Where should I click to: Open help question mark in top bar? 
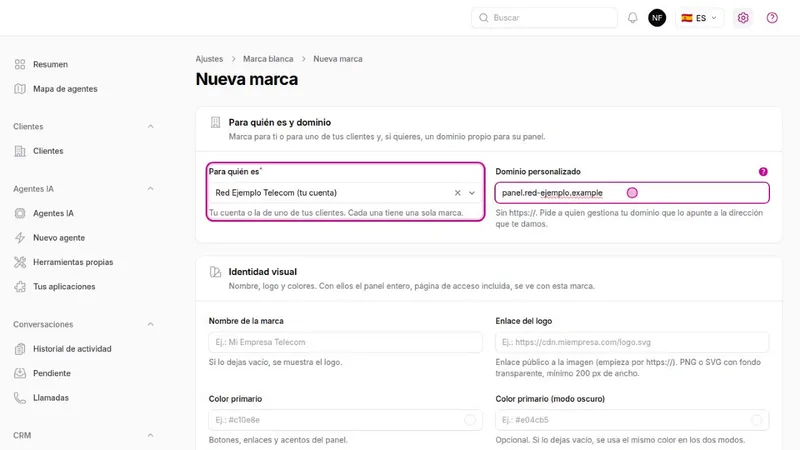click(x=772, y=18)
